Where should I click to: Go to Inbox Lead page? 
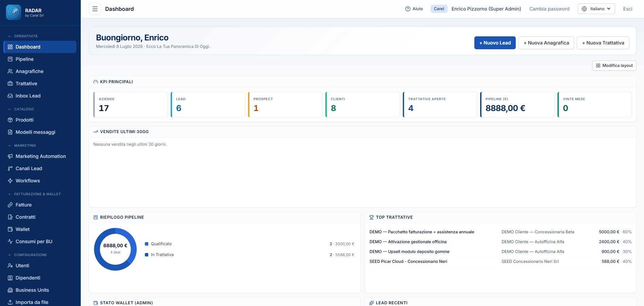(40, 96)
